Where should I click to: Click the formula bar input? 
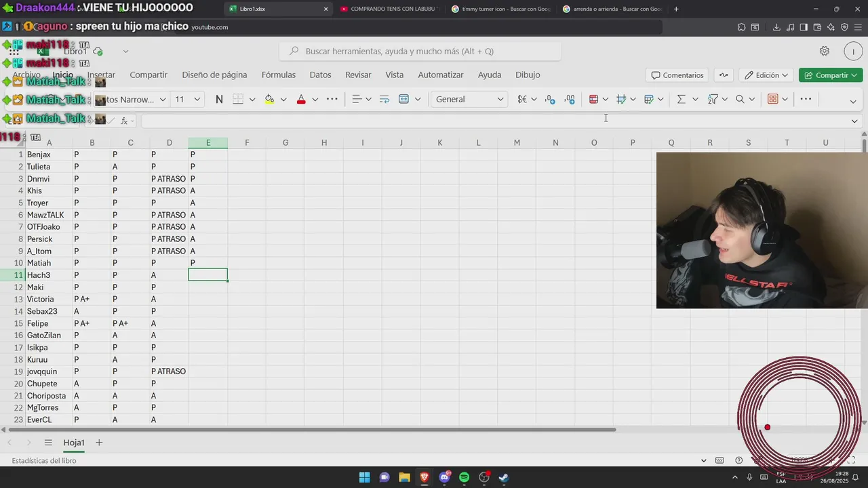494,121
